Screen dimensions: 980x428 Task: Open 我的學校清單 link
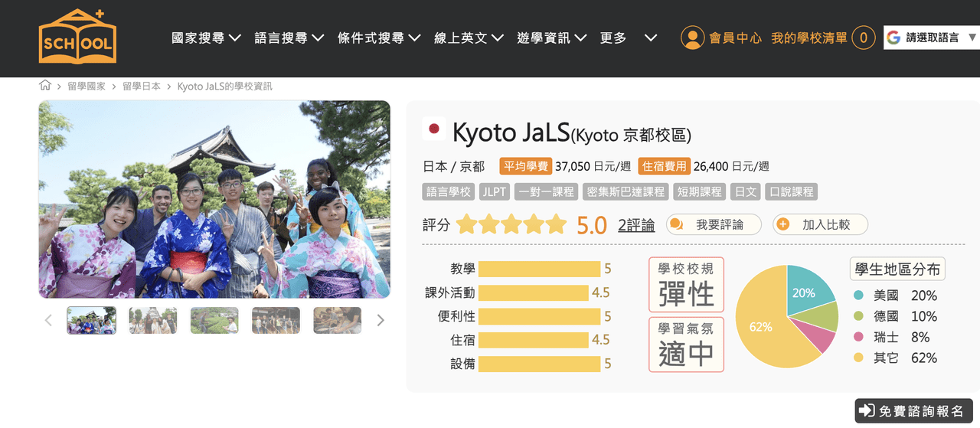point(809,38)
